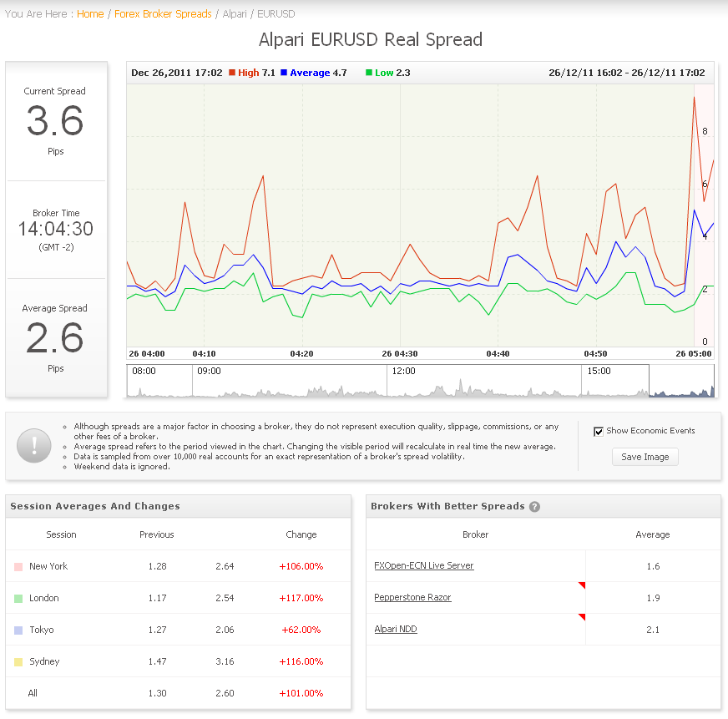728x719 pixels.
Task: Click the red corner marker on Alpari NDD row
Action: tap(582, 617)
